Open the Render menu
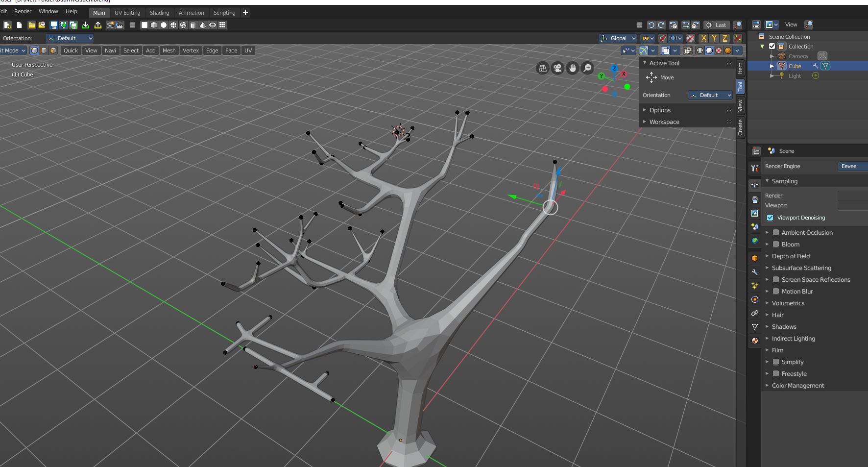Screen dimensions: 868x467 (x=23, y=11)
